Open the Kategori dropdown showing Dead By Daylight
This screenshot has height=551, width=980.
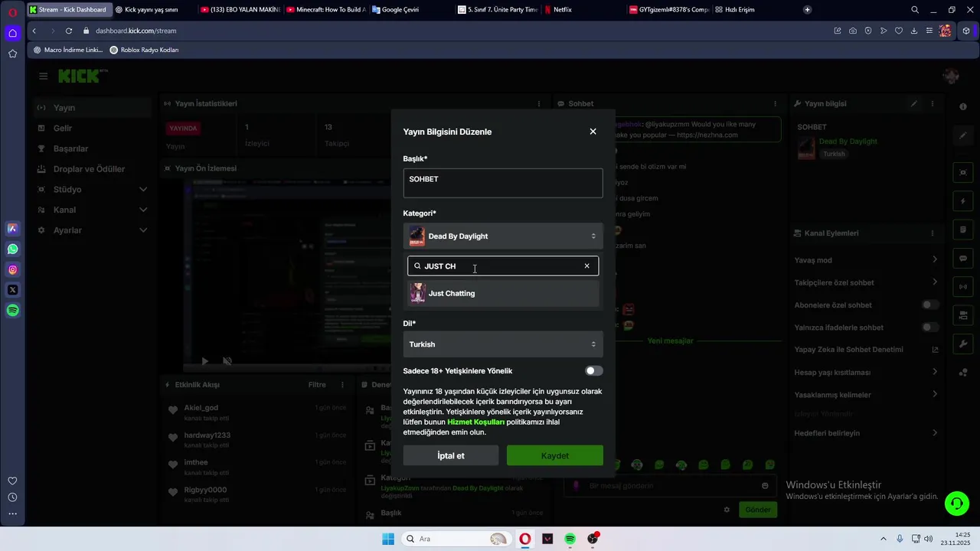pos(503,236)
